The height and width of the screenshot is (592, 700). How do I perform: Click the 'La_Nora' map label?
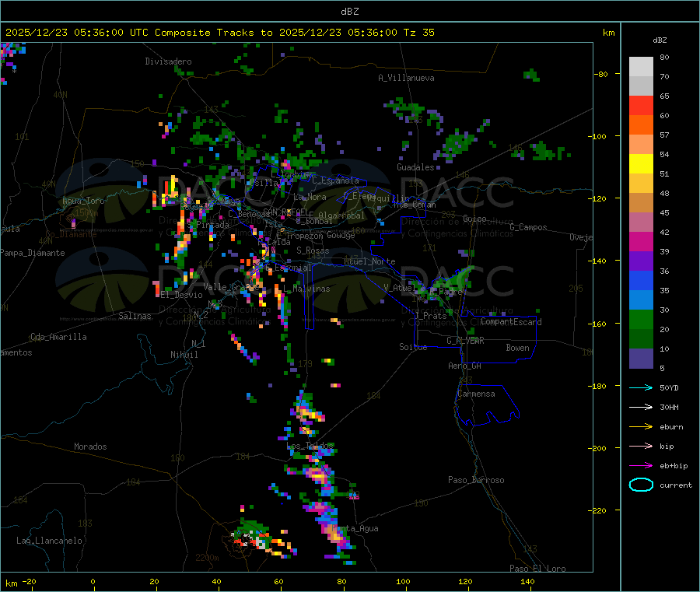[x=310, y=197]
